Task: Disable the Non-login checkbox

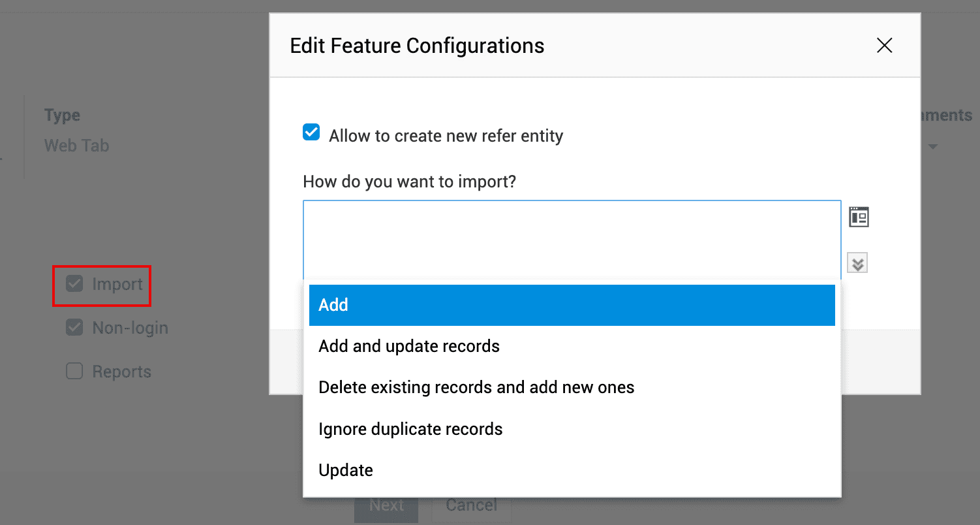Action: 74,327
